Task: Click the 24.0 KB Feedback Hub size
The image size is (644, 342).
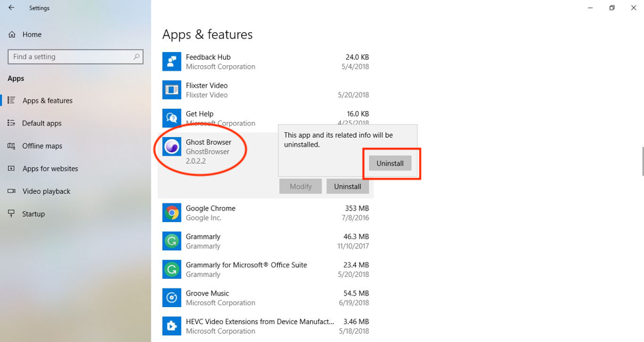Action: pyautogui.click(x=357, y=57)
